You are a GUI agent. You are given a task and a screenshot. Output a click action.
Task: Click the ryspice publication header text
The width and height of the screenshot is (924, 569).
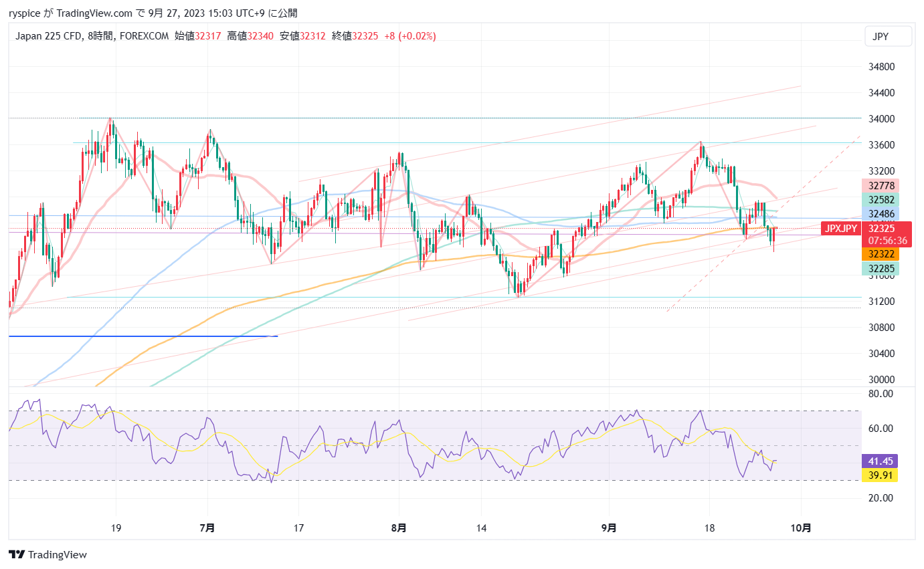click(x=153, y=13)
